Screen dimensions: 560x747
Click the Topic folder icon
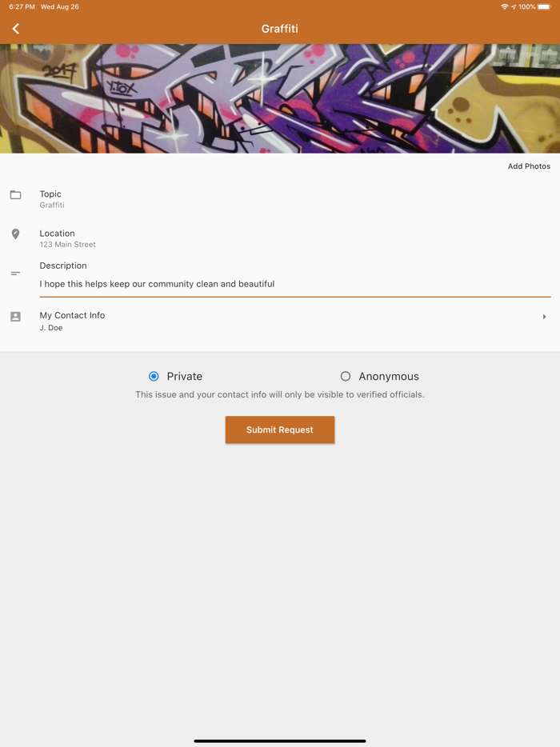(x=16, y=194)
